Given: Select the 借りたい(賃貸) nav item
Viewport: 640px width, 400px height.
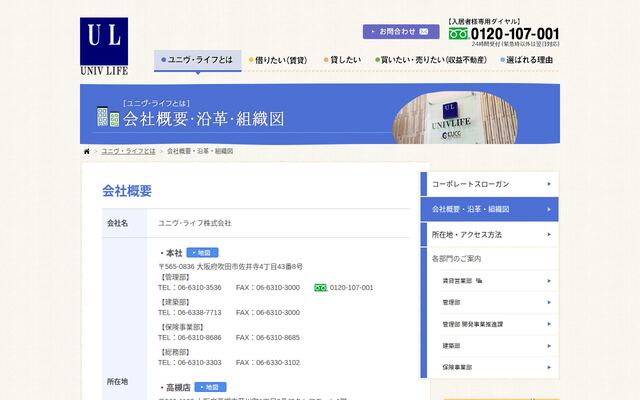Looking at the screenshot, I should coord(278,60).
